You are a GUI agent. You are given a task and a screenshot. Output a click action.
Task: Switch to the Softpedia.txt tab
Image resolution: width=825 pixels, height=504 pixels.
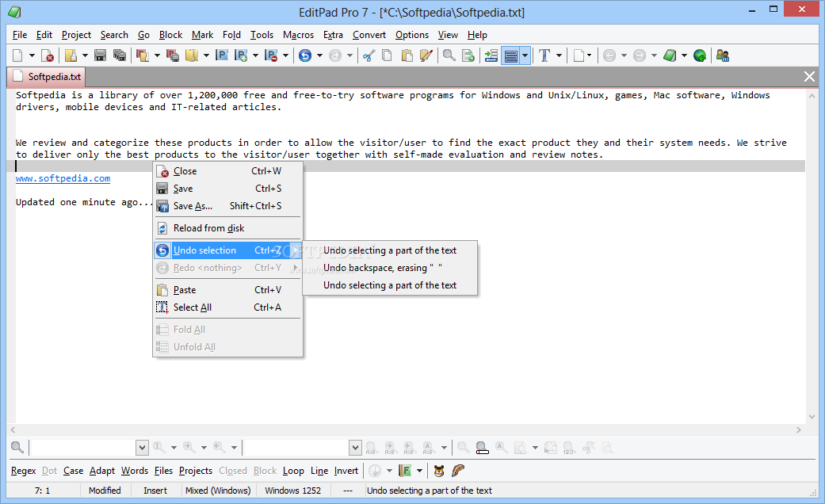[46, 77]
